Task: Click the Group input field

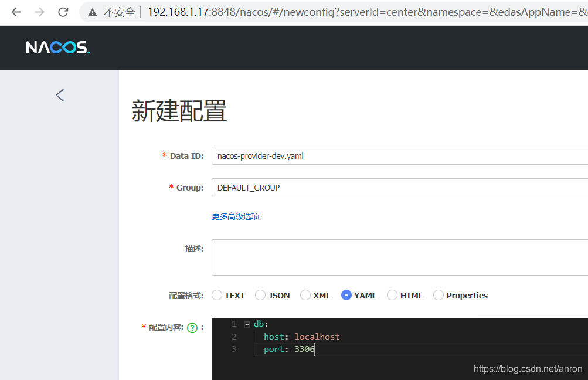Action: [399, 188]
